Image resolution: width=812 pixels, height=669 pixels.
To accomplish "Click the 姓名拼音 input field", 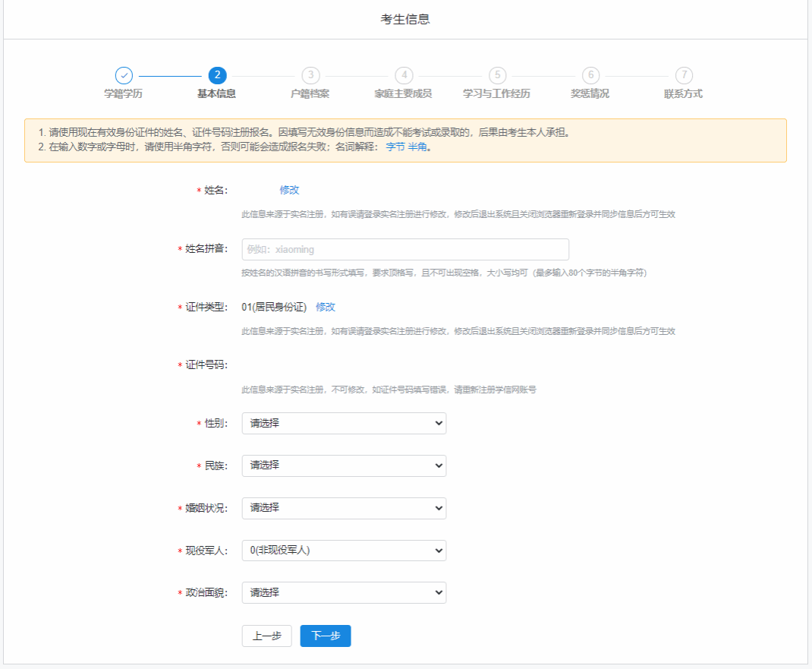I will (405, 250).
